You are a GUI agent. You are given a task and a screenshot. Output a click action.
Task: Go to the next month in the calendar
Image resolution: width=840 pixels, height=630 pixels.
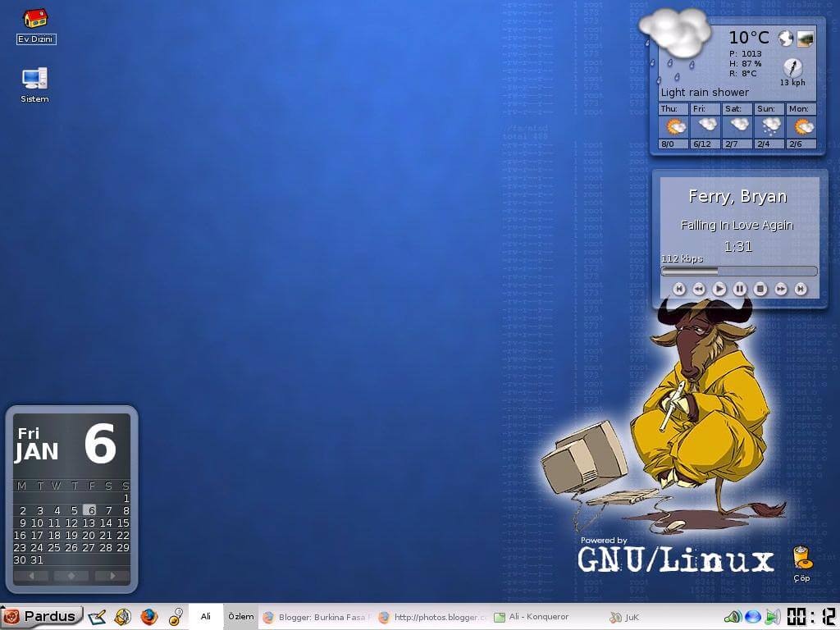tap(112, 576)
